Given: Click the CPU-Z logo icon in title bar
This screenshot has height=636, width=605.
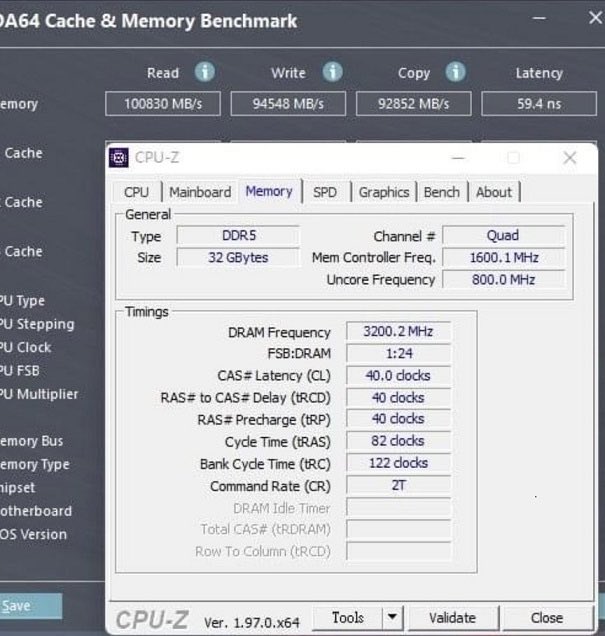Looking at the screenshot, I should tap(119, 158).
